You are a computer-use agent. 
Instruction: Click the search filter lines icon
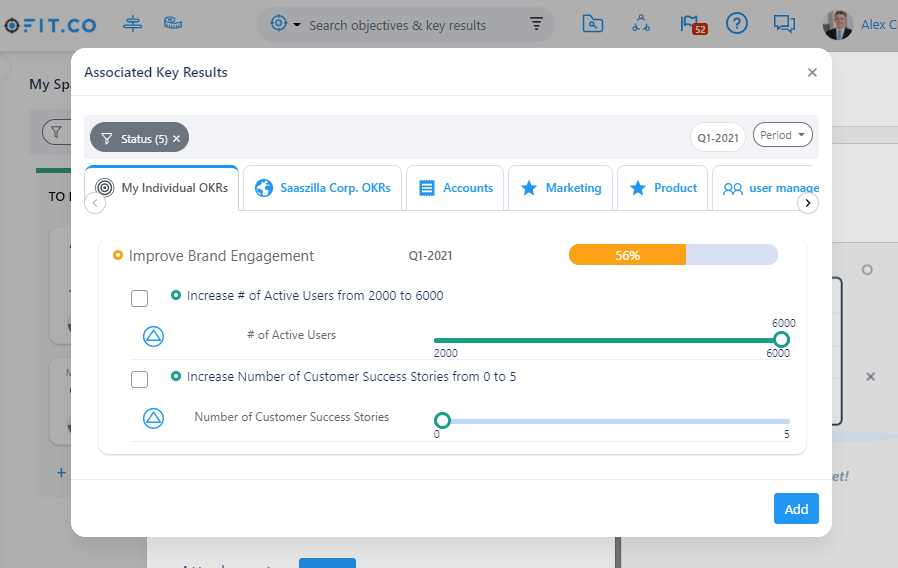point(537,24)
